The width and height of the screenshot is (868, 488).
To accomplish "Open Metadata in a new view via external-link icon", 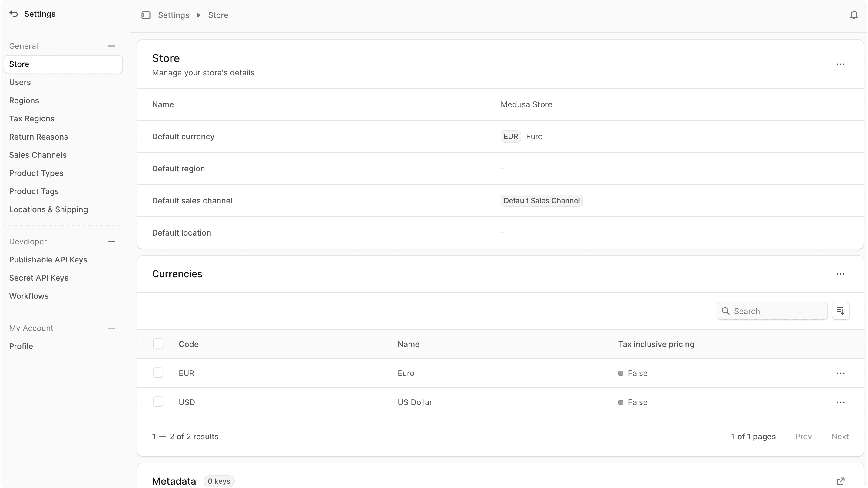I will (x=841, y=481).
